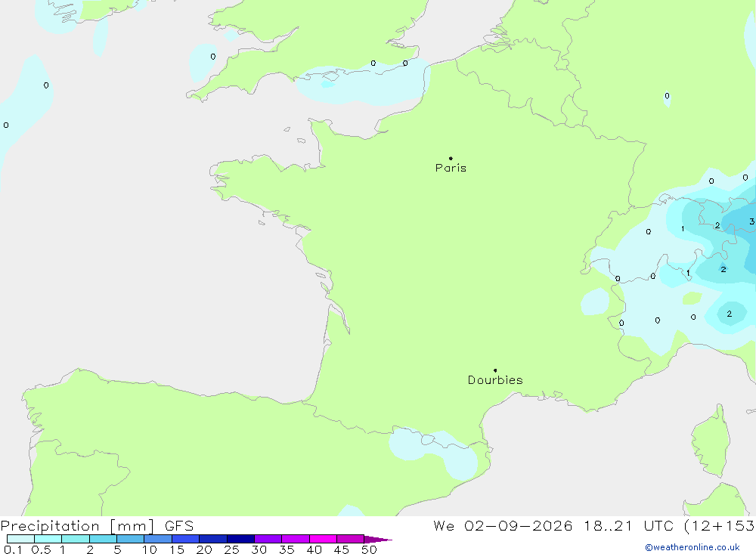756x554 pixels.
Task: Pick legend swatch between 1 and 2
Action: 76,539
